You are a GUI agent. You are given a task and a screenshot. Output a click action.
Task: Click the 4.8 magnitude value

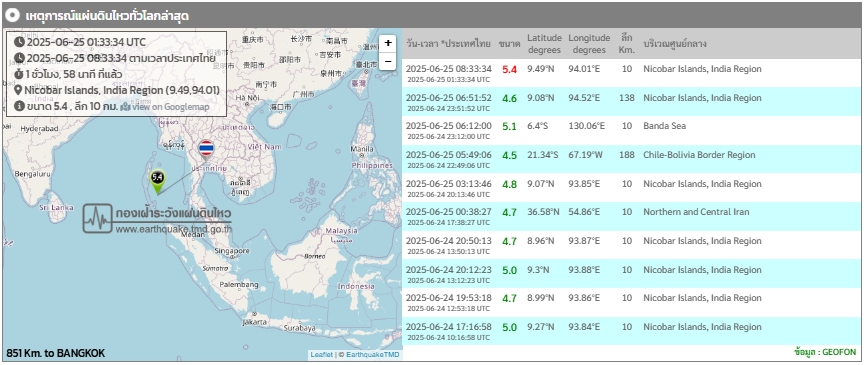pos(509,184)
